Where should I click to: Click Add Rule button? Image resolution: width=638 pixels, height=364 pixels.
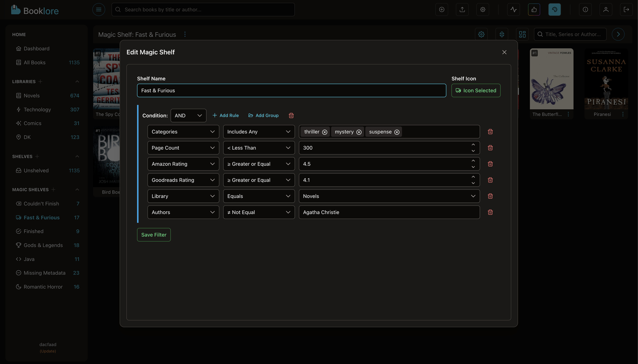click(225, 116)
